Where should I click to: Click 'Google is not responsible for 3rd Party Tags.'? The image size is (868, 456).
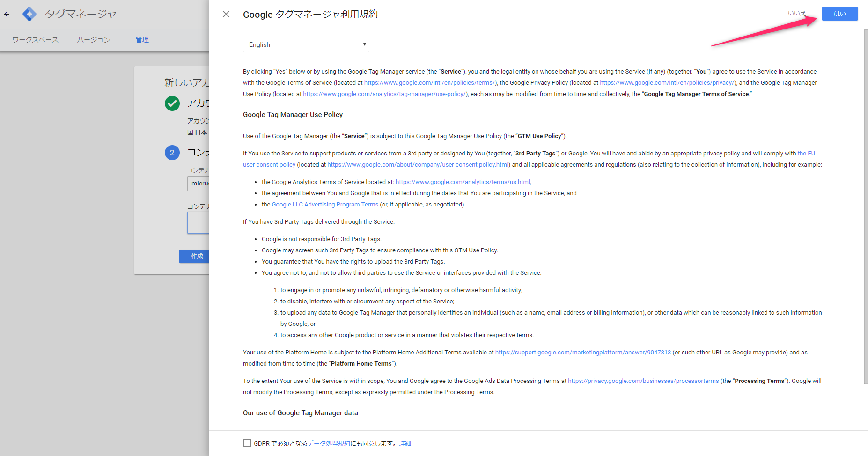coord(322,239)
